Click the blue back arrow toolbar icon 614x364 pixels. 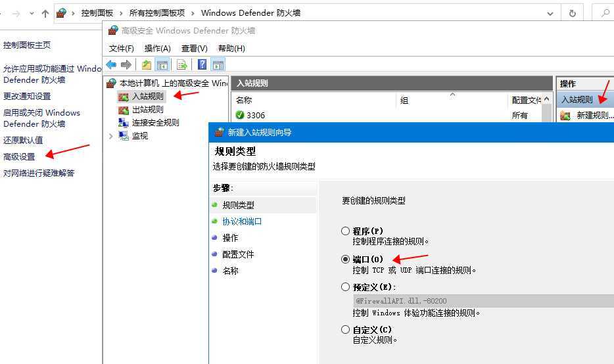[111, 64]
